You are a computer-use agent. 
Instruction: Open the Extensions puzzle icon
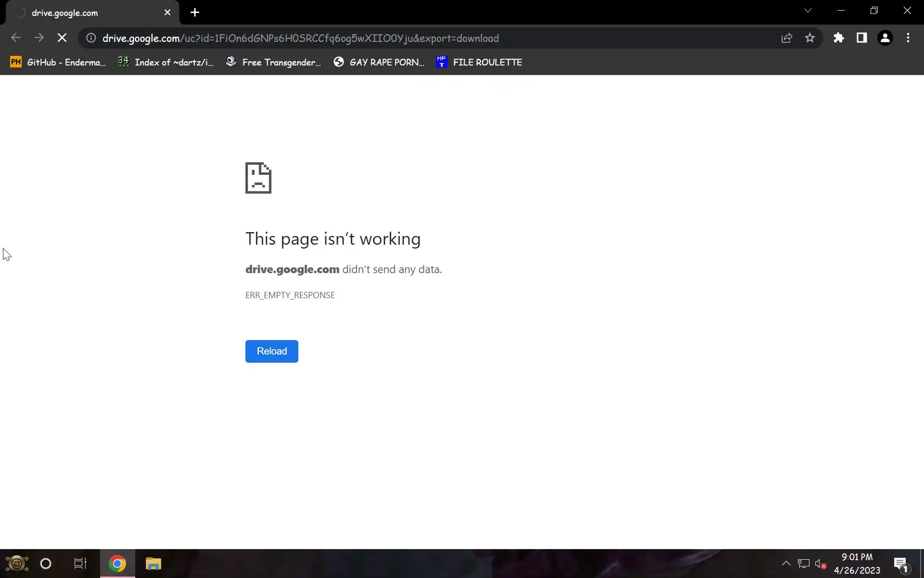[x=839, y=38]
